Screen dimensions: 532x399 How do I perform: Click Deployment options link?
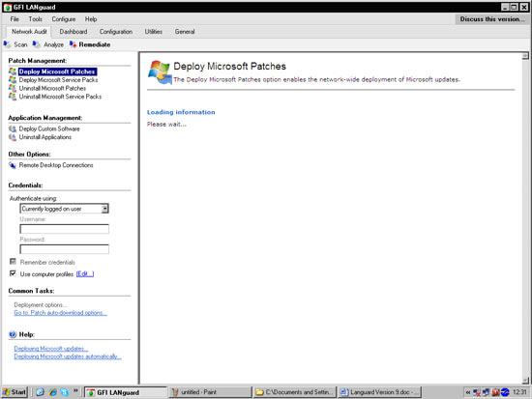pyautogui.click(x=41, y=305)
